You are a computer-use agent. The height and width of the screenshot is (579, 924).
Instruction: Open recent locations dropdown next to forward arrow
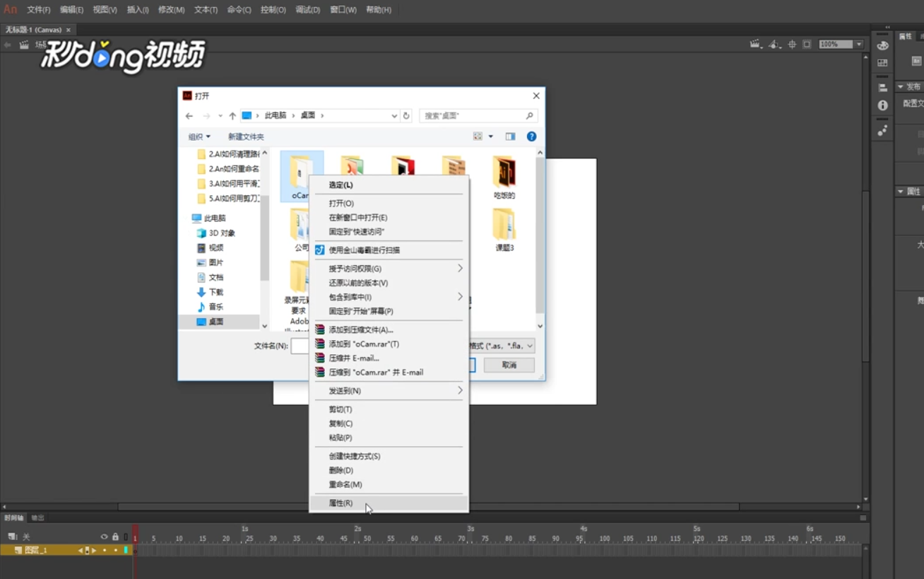point(220,116)
